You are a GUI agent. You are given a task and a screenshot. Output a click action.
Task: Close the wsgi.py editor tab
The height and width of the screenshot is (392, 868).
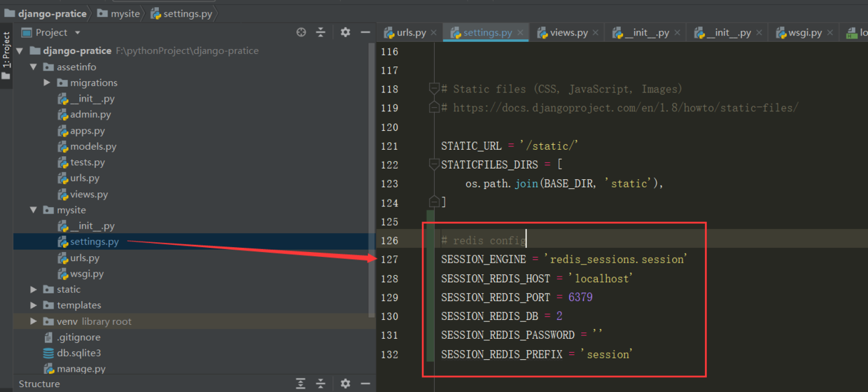click(830, 33)
